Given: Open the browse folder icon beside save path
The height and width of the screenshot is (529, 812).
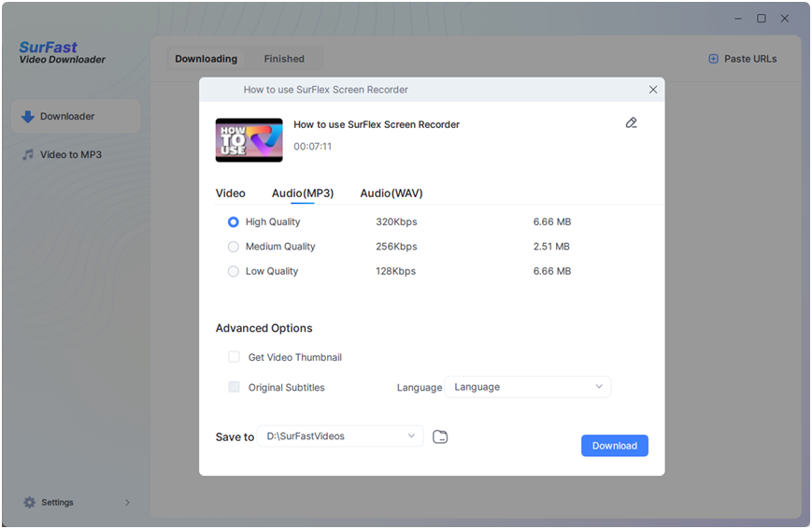Looking at the screenshot, I should [x=440, y=436].
